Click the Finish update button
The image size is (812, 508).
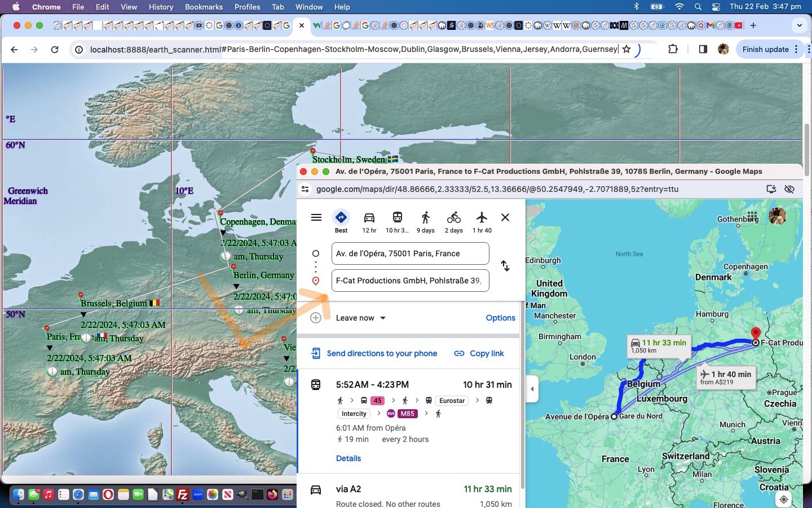765,49
